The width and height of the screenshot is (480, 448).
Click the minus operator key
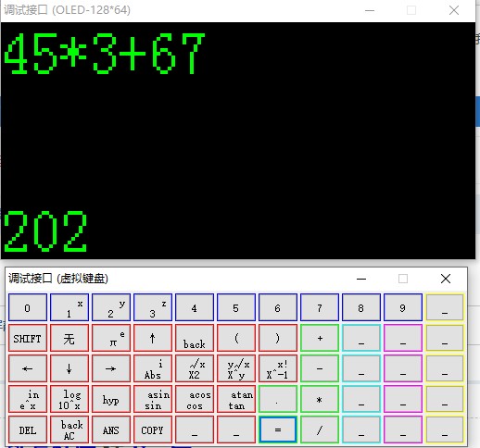(x=320, y=368)
